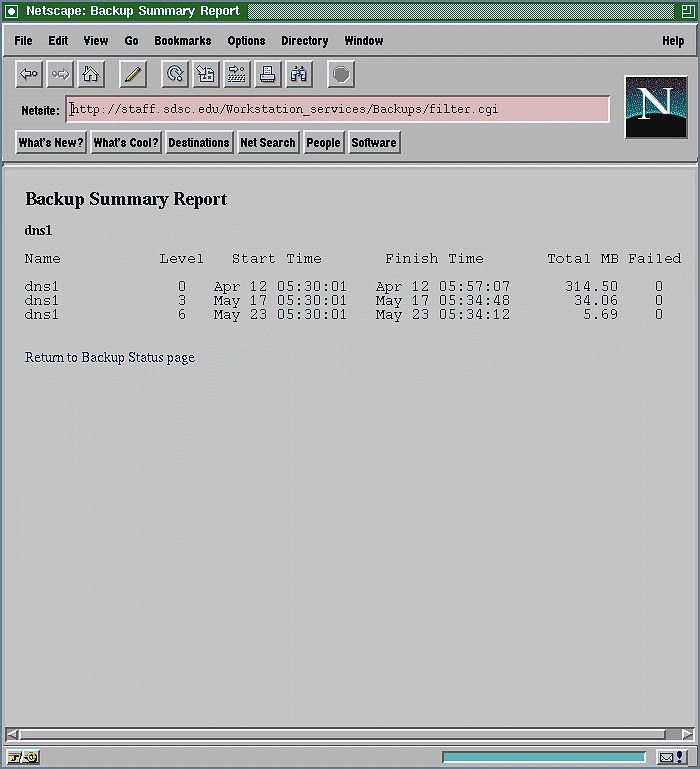
Task: Open the Options menu
Action: click(x=246, y=41)
